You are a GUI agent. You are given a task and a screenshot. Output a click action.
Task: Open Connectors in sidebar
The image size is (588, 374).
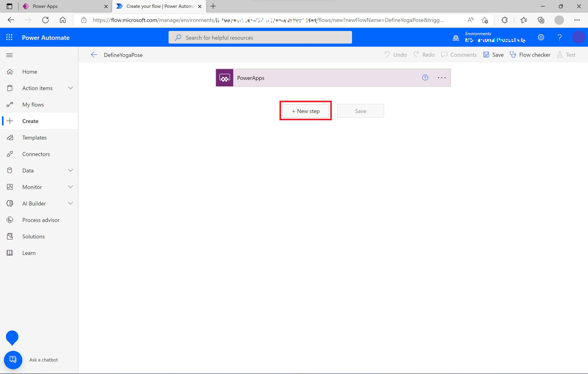click(x=39, y=154)
